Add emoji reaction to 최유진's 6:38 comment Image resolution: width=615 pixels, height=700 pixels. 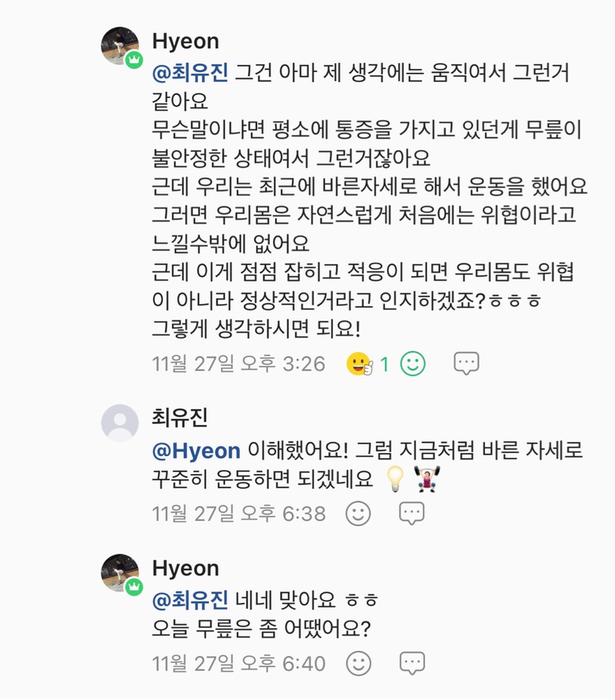pyautogui.click(x=358, y=514)
